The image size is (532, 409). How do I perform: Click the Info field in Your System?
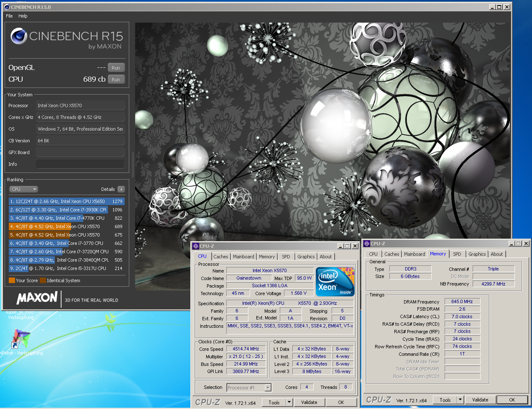coord(80,164)
